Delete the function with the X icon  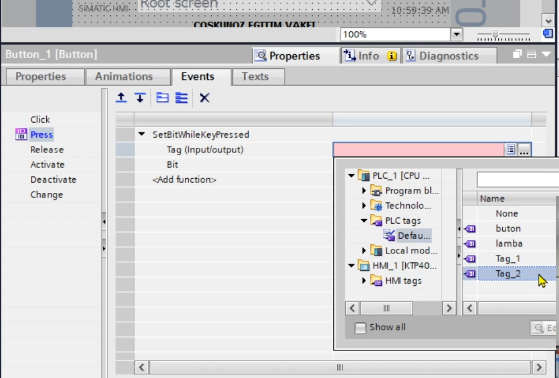tap(204, 97)
